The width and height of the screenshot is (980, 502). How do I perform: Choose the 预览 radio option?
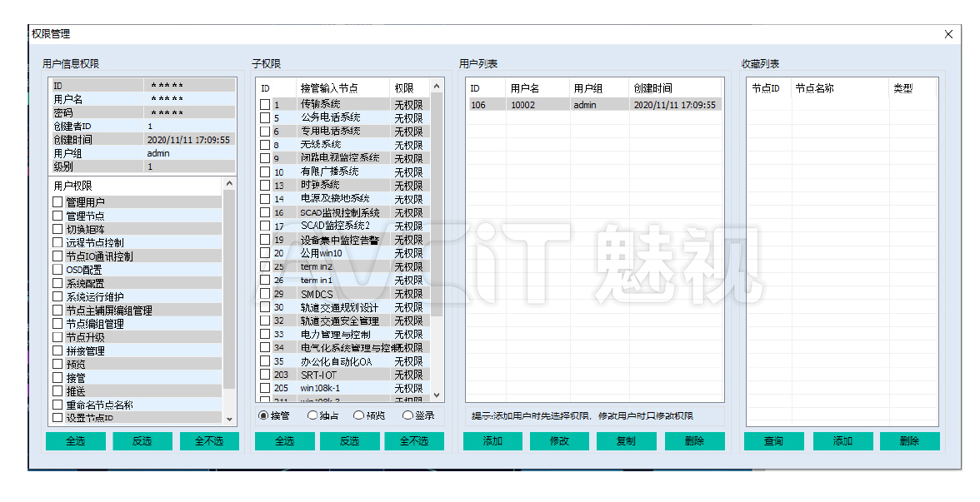[x=358, y=415]
